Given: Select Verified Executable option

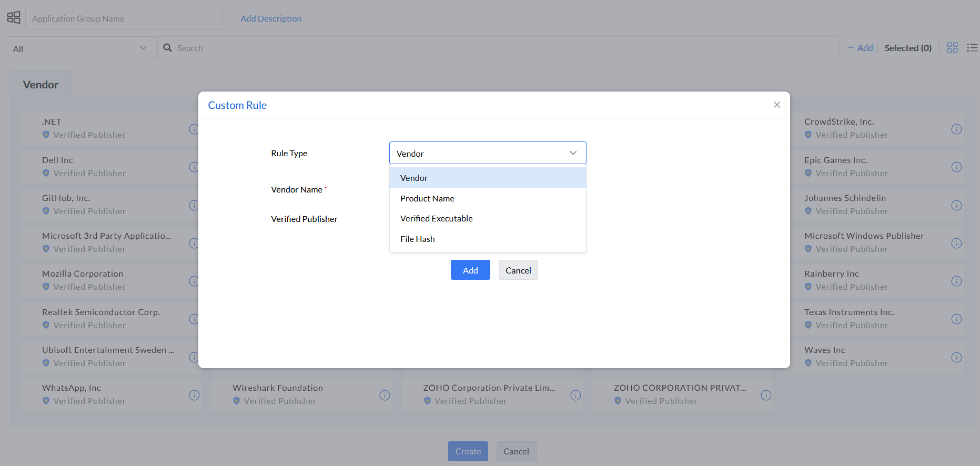Looking at the screenshot, I should click(436, 218).
